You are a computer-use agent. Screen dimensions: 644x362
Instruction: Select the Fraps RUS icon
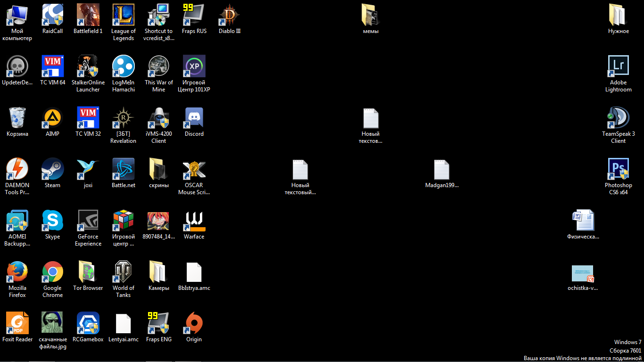point(194,15)
